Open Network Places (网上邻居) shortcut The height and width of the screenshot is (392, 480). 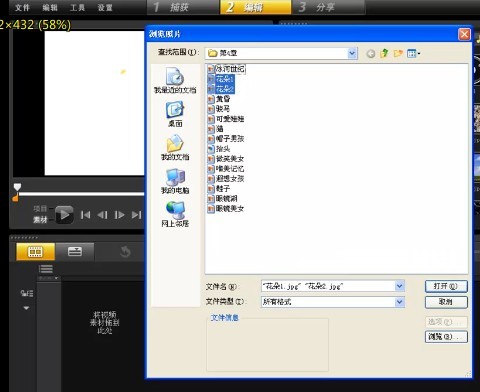click(x=175, y=214)
